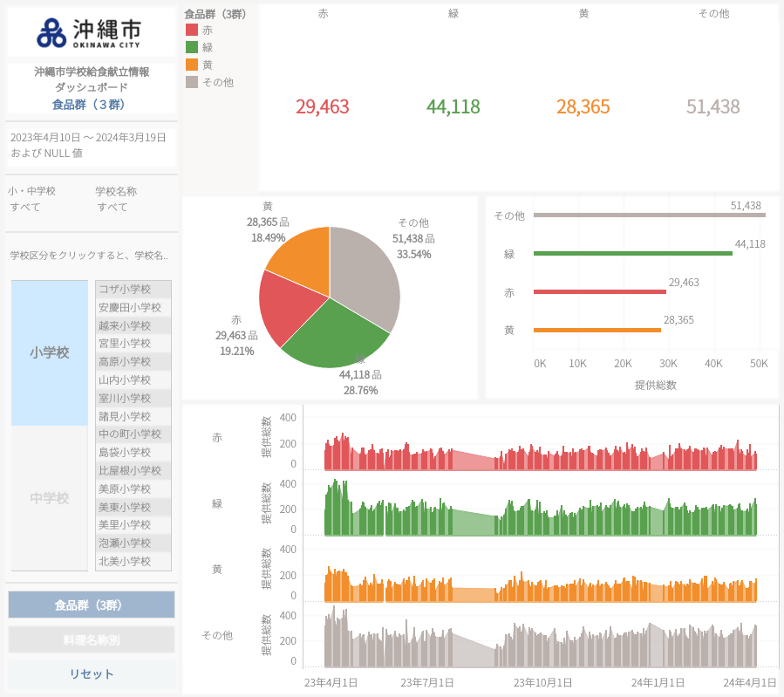Select the その他 gray legend swatch
The image size is (784, 697).
[192, 82]
